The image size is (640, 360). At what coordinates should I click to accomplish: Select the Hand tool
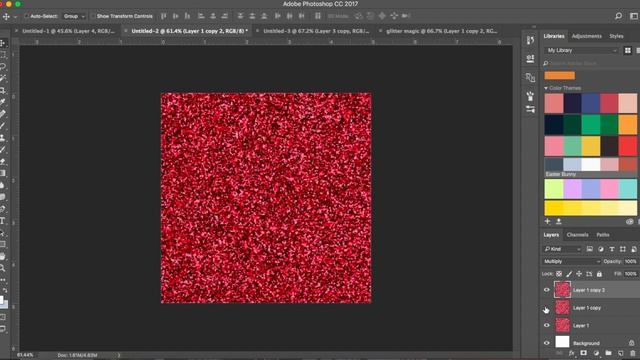[2, 256]
